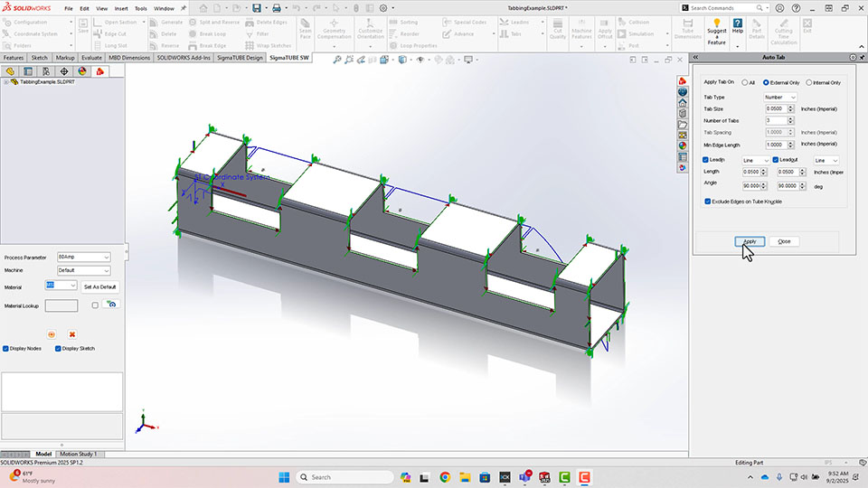The height and width of the screenshot is (488, 868).
Task: Switch to the SigmaTUBE Design tab
Action: click(241, 57)
